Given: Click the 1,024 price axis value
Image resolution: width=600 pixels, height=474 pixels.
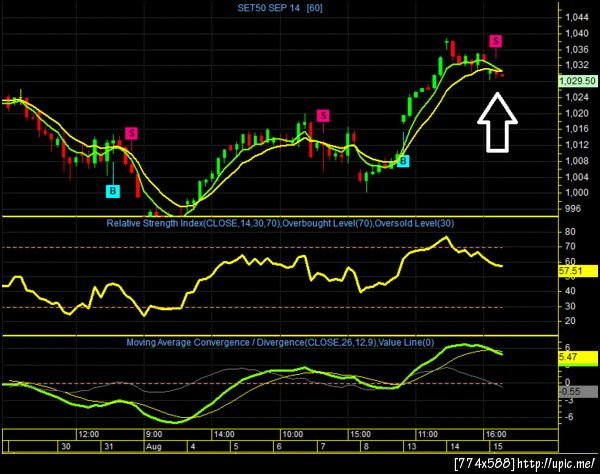Looking at the screenshot, I should (577, 97).
